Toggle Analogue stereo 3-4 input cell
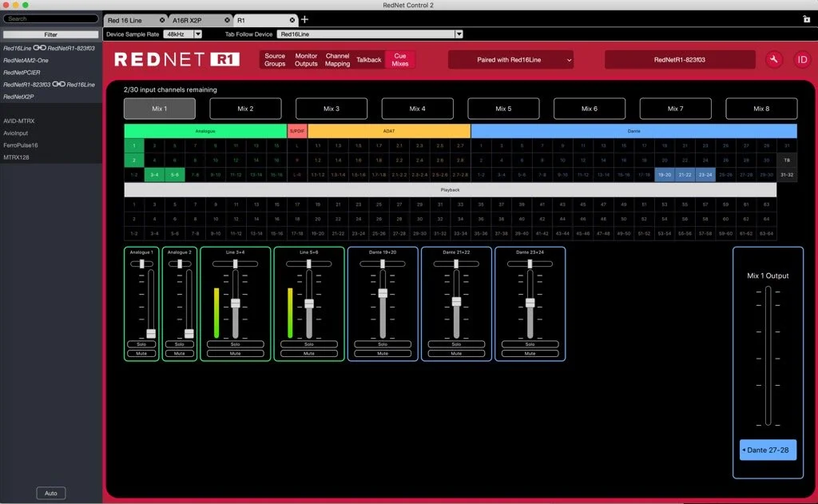This screenshot has height=504, width=818. pos(154,175)
